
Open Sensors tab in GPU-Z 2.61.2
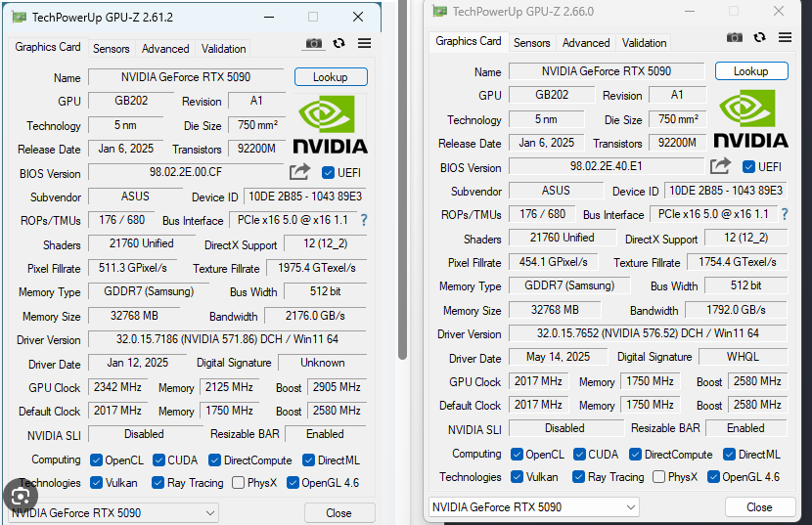click(x=111, y=49)
